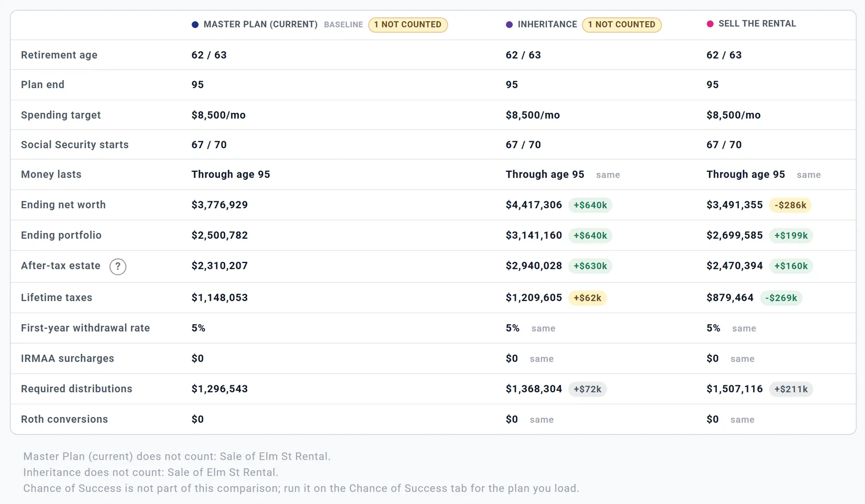Click the After-tax estate help question icon
Image resolution: width=865 pixels, height=504 pixels.
[118, 266]
